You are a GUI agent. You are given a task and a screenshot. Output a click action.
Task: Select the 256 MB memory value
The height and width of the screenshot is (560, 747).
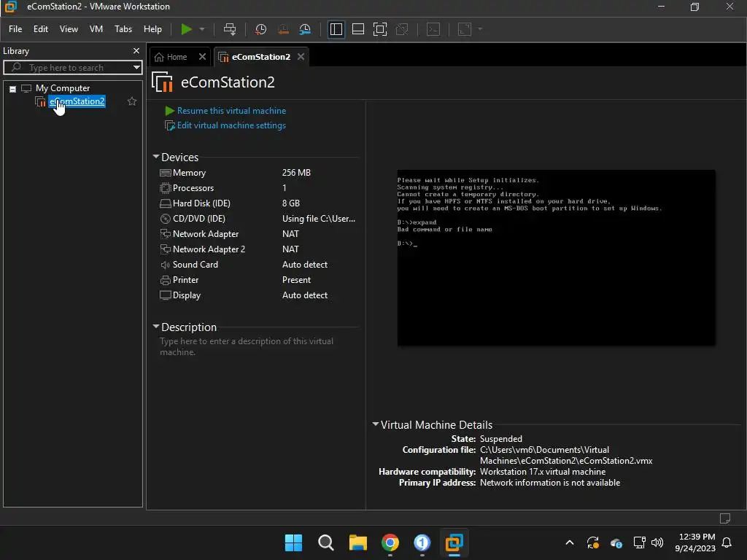pyautogui.click(x=296, y=173)
